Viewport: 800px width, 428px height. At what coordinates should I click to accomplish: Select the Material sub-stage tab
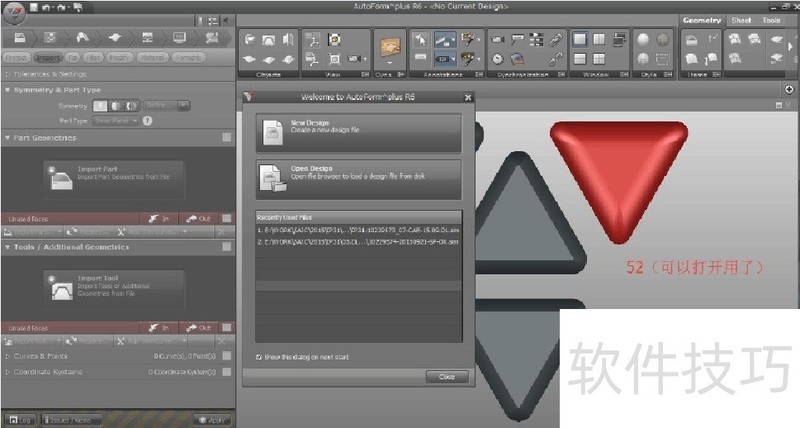click(x=153, y=58)
